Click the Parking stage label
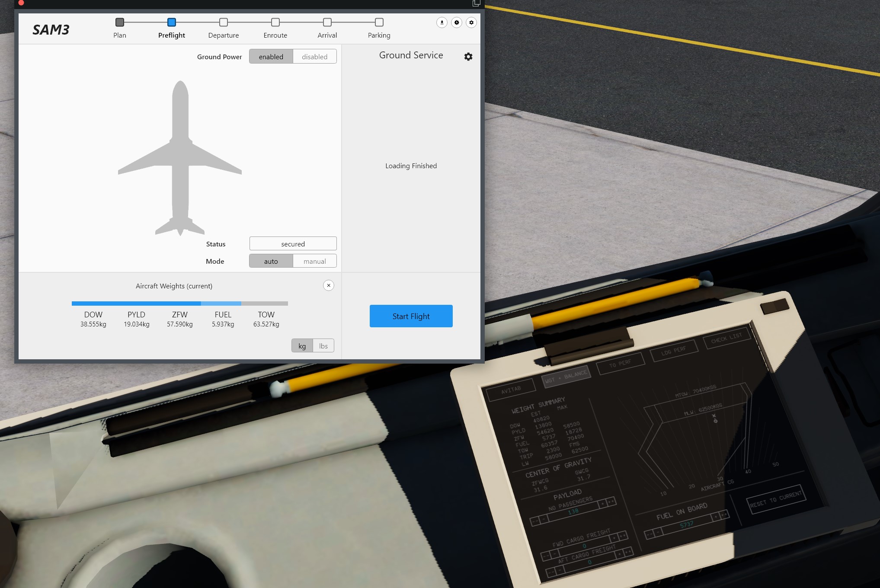 (379, 35)
